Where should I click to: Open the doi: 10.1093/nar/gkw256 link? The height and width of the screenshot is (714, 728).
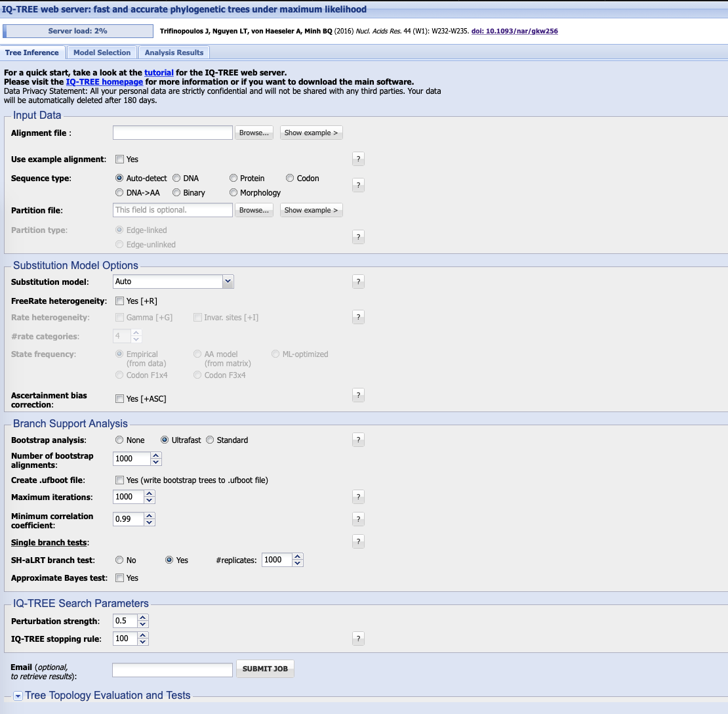coord(514,31)
